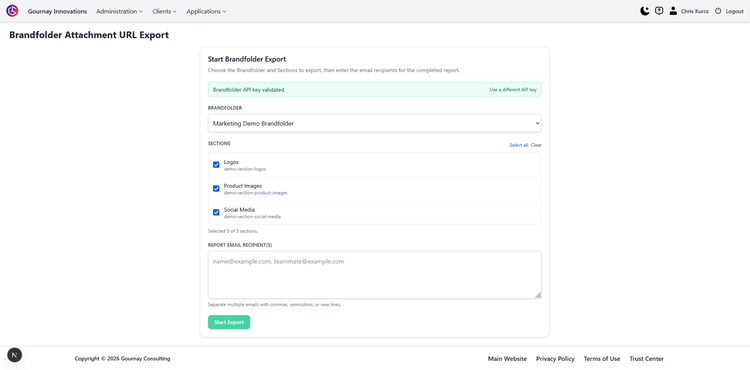Click Use a different API key

513,89
